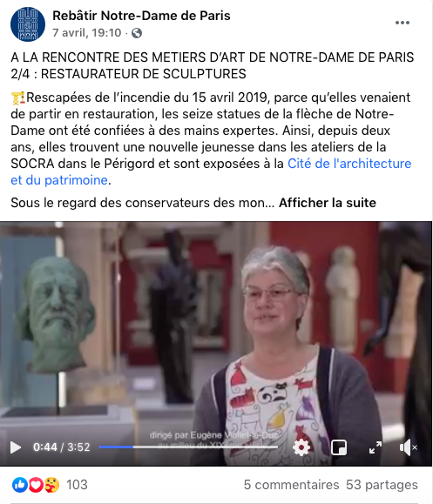View the 53 partages list
This screenshot has height=504, width=433.
click(x=382, y=485)
